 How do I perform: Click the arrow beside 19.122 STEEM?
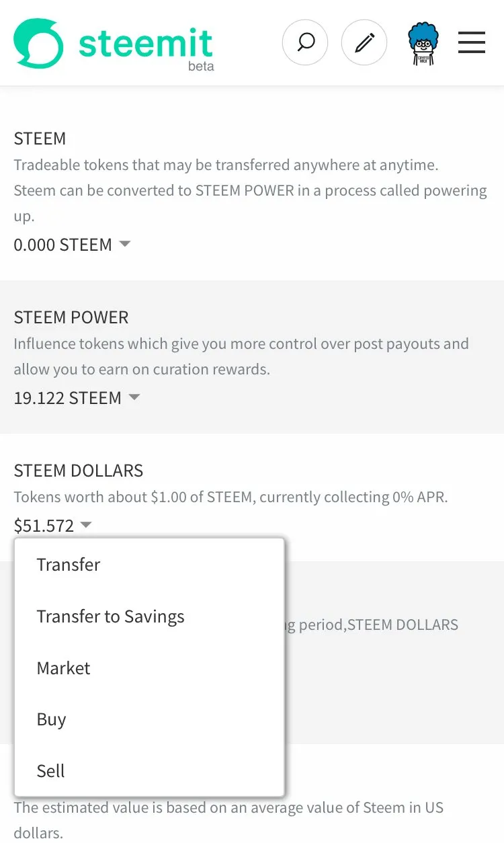pyautogui.click(x=134, y=397)
